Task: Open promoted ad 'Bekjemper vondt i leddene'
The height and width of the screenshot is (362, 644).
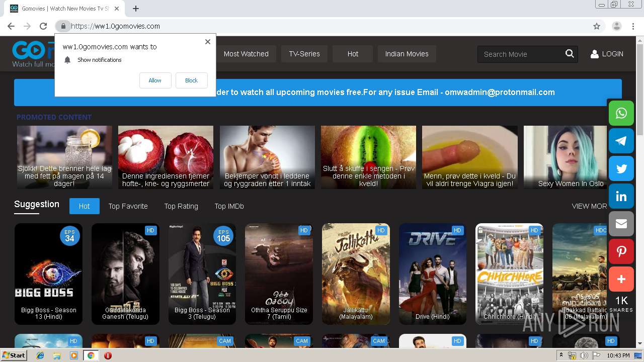Action: [267, 157]
